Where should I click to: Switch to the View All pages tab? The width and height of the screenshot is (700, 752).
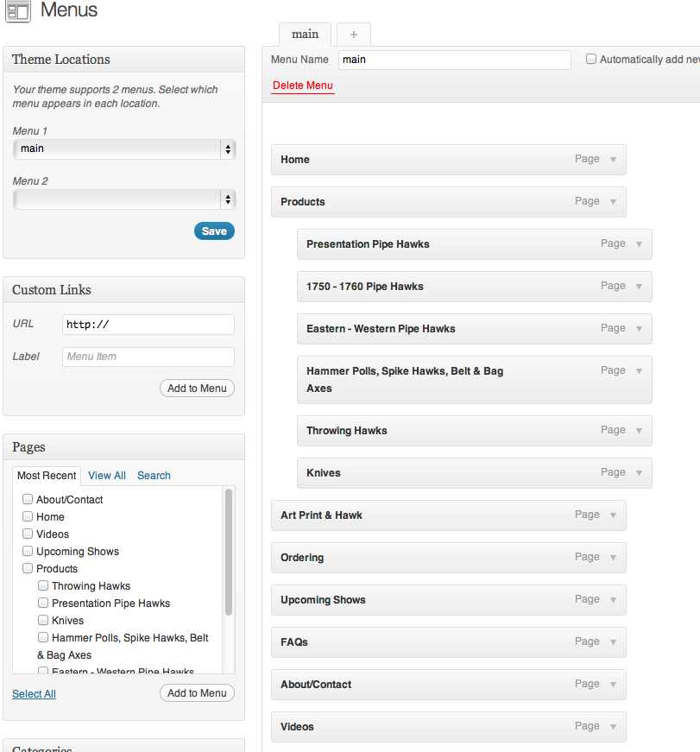pos(107,476)
